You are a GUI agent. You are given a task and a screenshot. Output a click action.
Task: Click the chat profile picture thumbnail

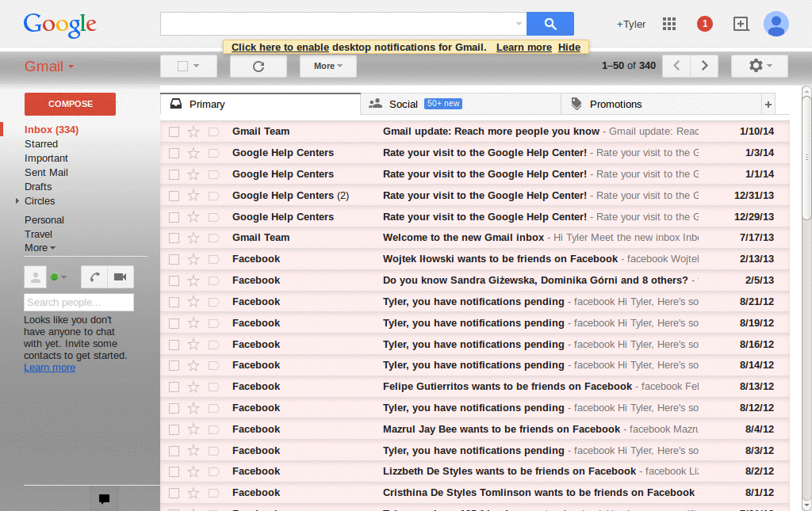tap(35, 277)
